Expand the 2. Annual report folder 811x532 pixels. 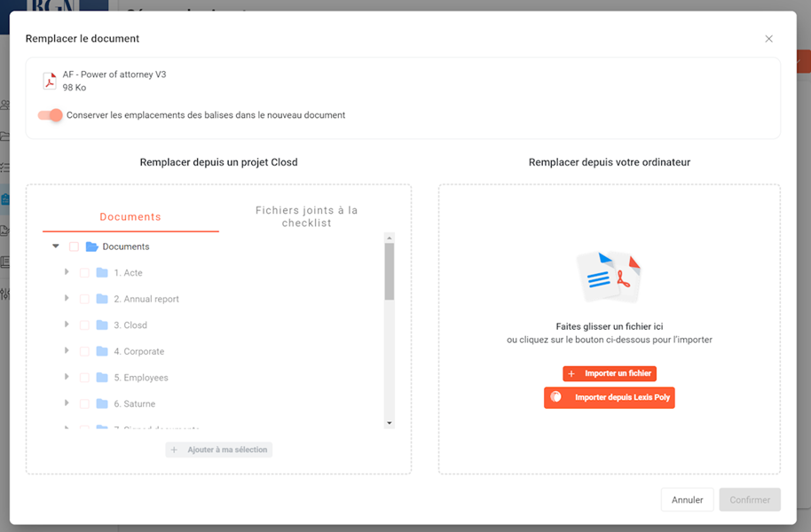tap(67, 299)
